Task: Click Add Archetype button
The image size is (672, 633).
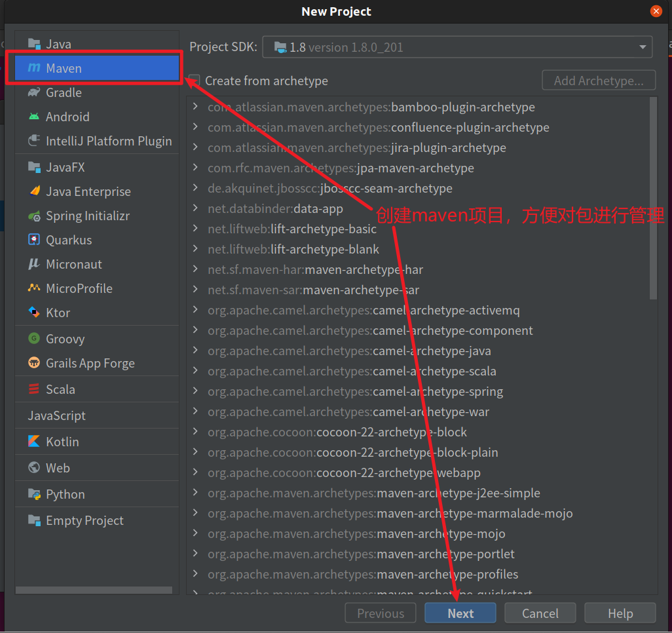Action: click(x=599, y=80)
